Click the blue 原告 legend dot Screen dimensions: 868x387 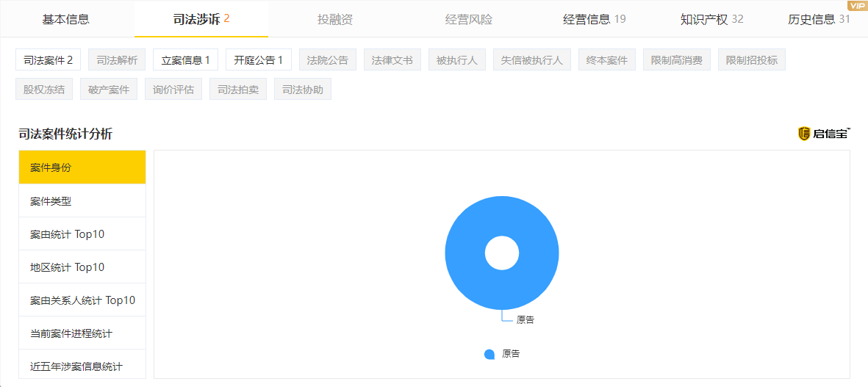[489, 354]
